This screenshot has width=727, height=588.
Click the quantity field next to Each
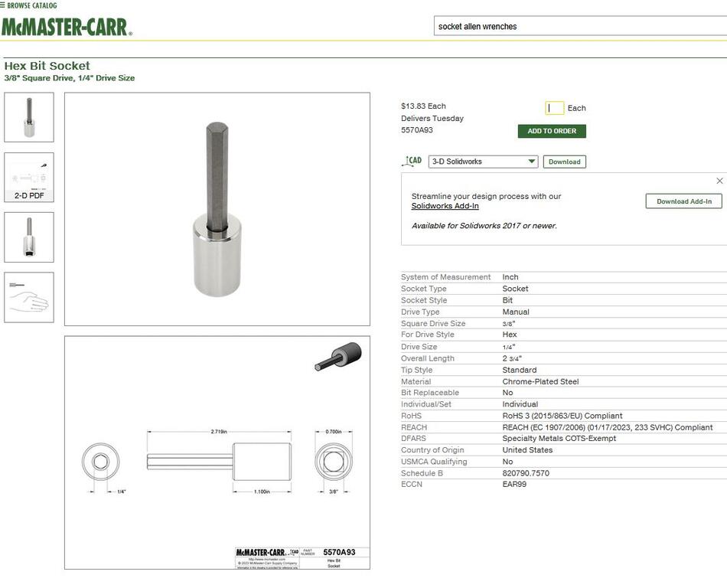pos(555,108)
